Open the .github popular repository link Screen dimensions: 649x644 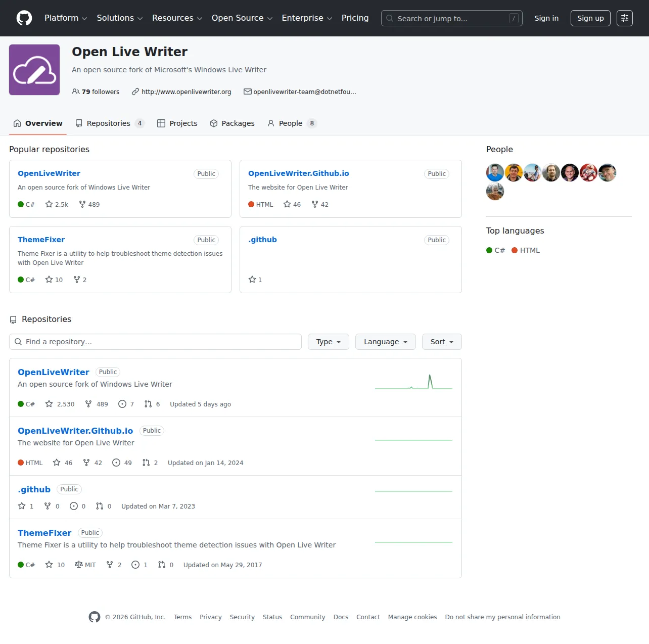262,240
